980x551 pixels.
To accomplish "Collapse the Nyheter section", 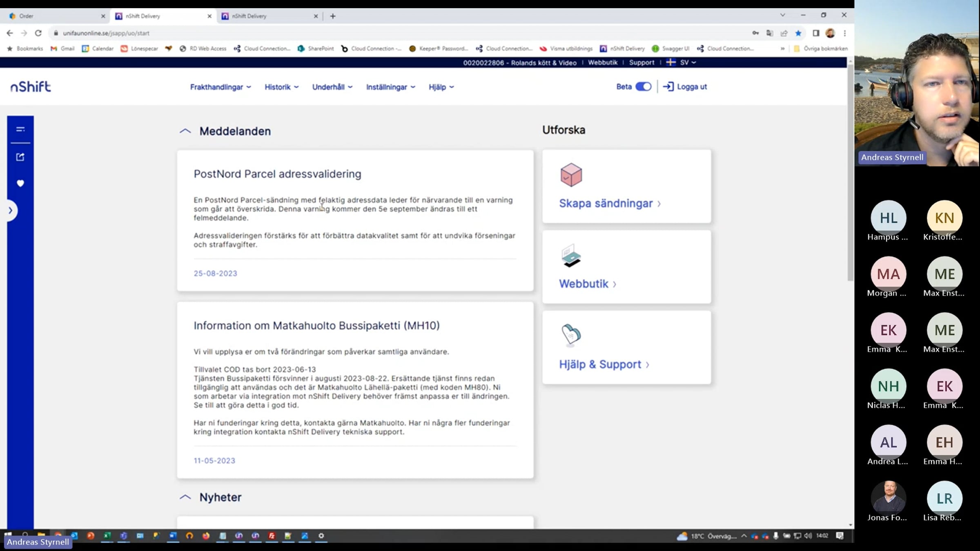I will (x=185, y=497).
